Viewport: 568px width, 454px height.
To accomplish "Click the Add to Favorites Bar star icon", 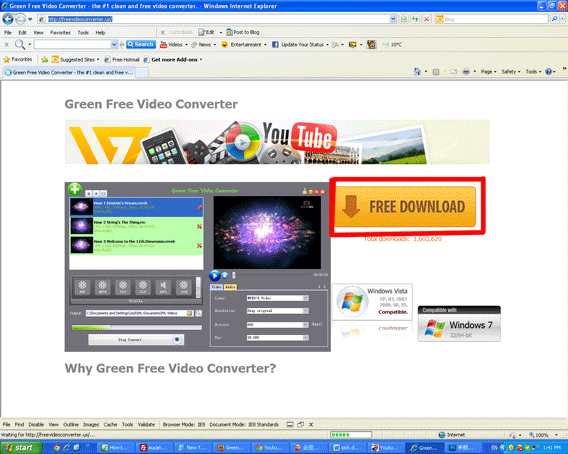I will click(x=44, y=59).
